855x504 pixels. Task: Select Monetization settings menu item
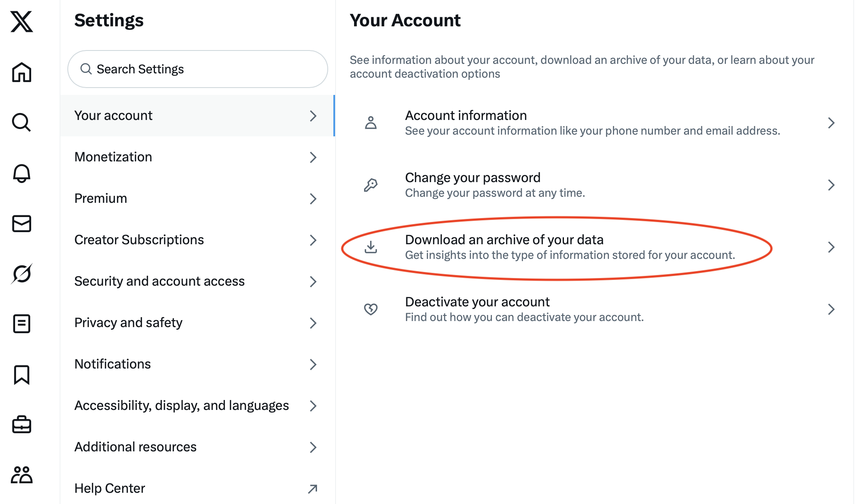197,157
